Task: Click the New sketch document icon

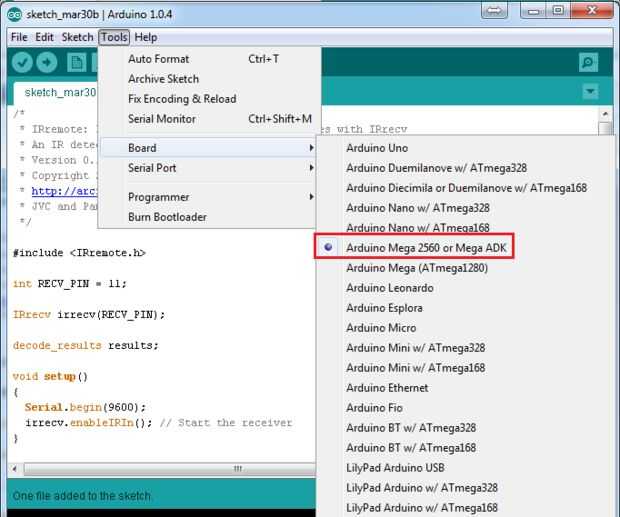Action: pos(76,62)
